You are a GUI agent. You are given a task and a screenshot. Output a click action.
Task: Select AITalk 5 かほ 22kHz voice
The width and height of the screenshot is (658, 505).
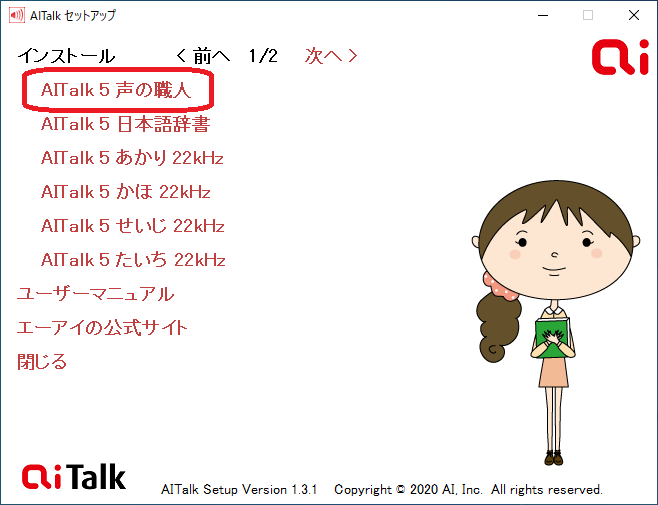(125, 192)
